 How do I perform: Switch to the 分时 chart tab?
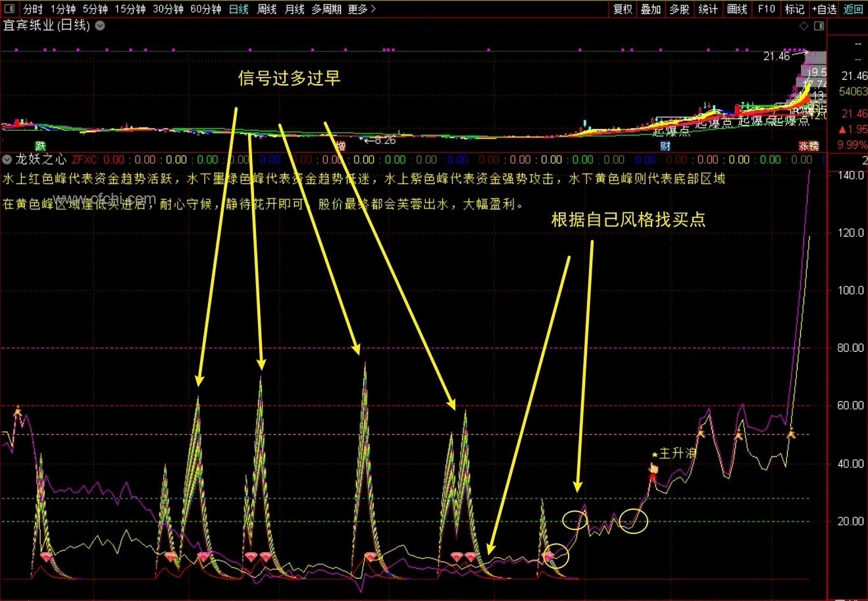(33, 9)
